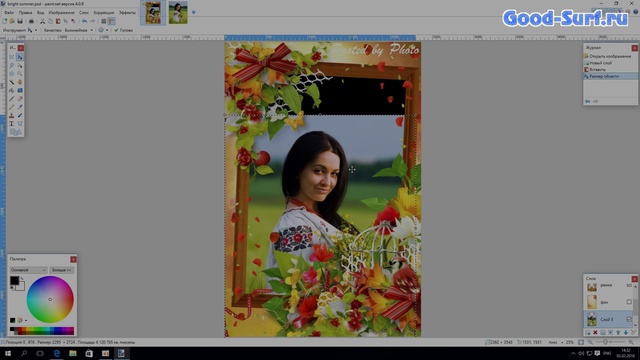Open Edge browser from taskbar
This screenshot has height=360, width=640.
[56, 353]
